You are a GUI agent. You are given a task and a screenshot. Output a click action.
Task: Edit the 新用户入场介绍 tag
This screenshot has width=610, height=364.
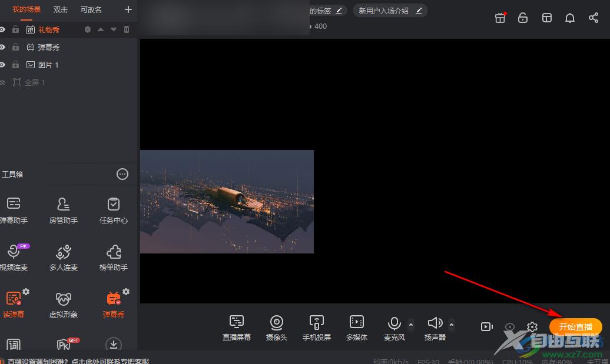click(419, 11)
